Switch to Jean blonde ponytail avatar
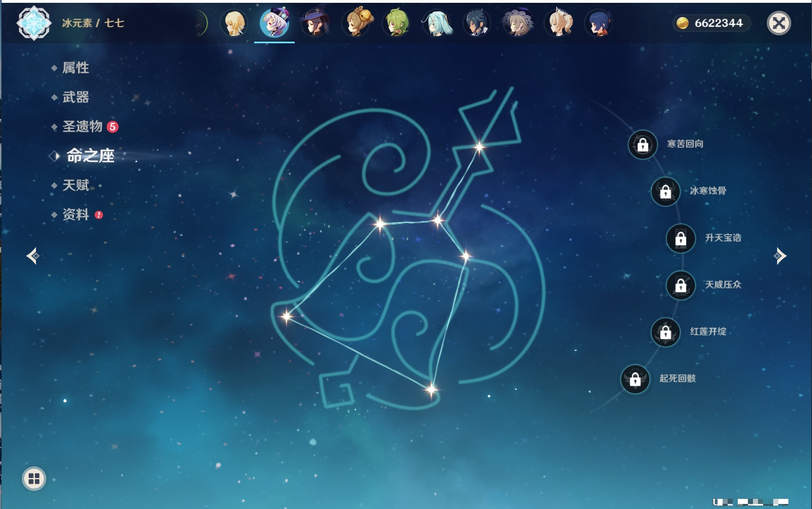Viewport: 812px width, 509px height. pyautogui.click(x=558, y=23)
